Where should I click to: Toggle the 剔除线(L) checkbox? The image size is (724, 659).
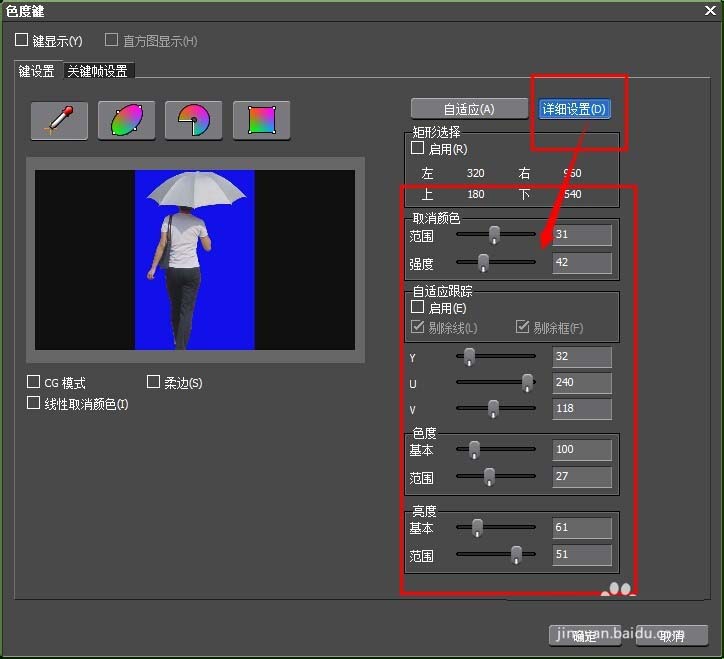click(x=417, y=326)
